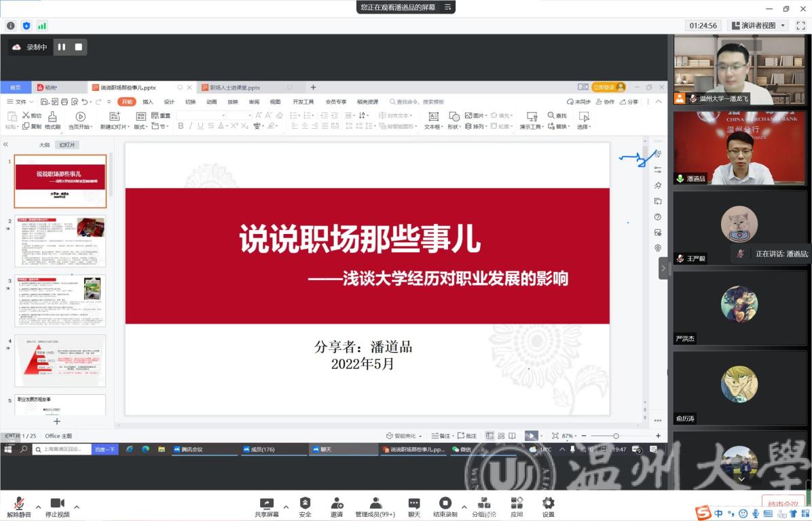The height and width of the screenshot is (521, 812).
Task: Open the 应用 apps icon
Action: (517, 504)
